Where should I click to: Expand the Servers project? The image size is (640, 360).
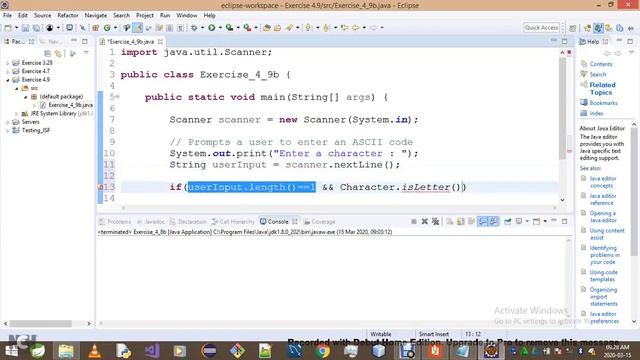7,122
